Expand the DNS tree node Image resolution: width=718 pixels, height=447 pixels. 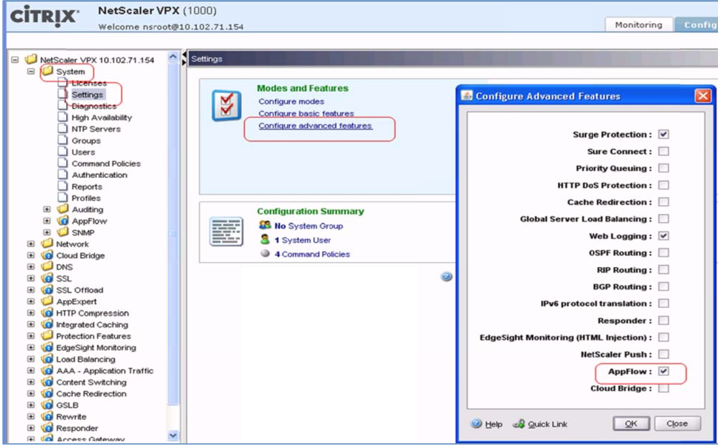(31, 267)
